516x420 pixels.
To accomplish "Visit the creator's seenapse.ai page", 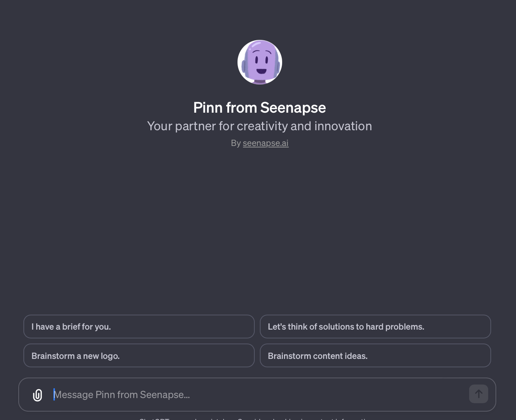I will point(265,143).
